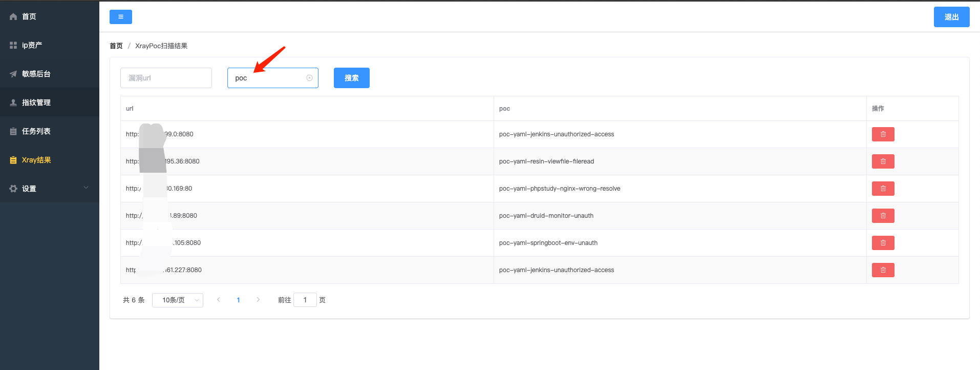Delete the 61.227:8080 jenkins row
The image size is (980, 370).
[883, 270]
